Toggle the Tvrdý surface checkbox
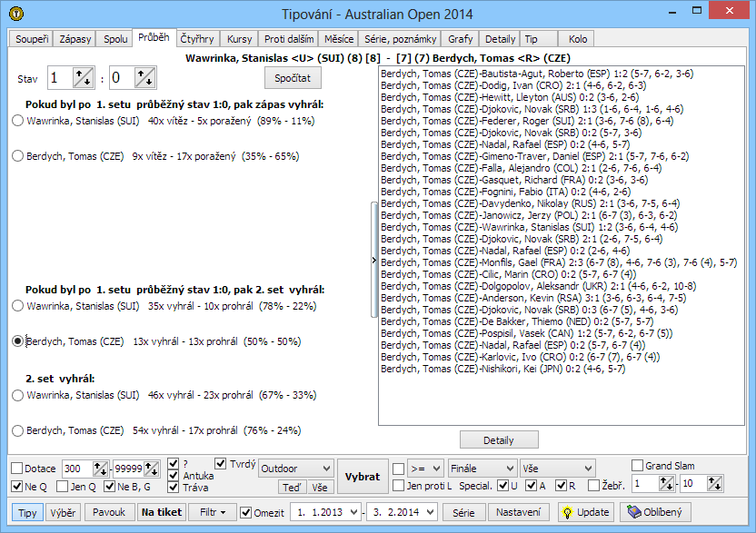The height and width of the screenshot is (533, 756). (221, 464)
